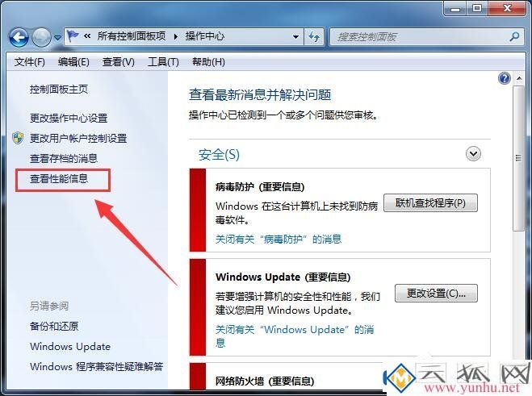Expand the address bar history dropdown arrow
Viewport: 532px width, 396px height.
click(x=295, y=36)
